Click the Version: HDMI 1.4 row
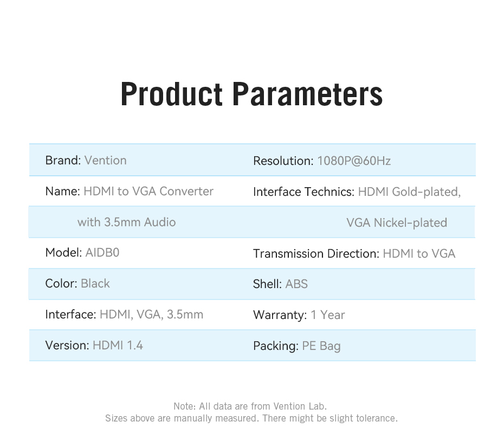Image resolution: width=504 pixels, height=434 pixels. pyautogui.click(x=94, y=346)
